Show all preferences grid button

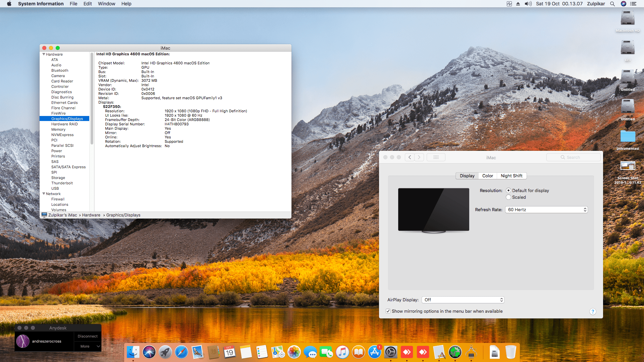pos(436,157)
